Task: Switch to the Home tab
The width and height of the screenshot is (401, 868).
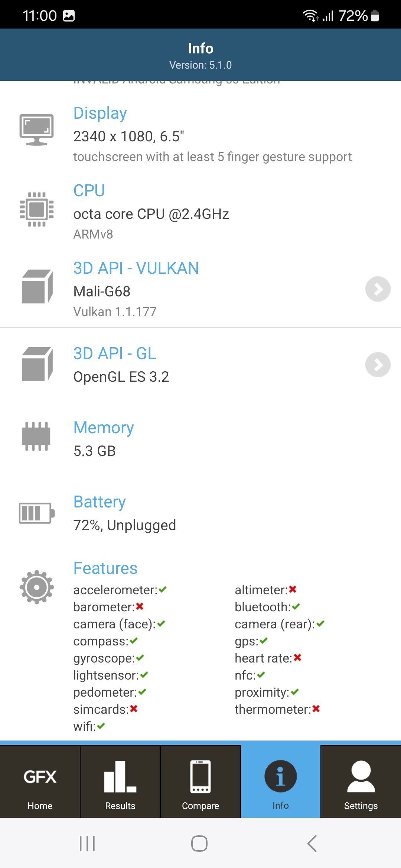Action: 40,782
